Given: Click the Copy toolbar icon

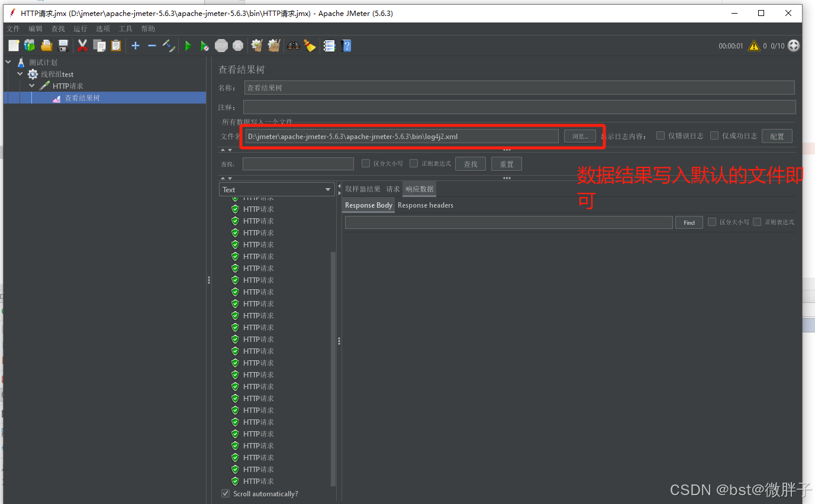Looking at the screenshot, I should tap(99, 46).
